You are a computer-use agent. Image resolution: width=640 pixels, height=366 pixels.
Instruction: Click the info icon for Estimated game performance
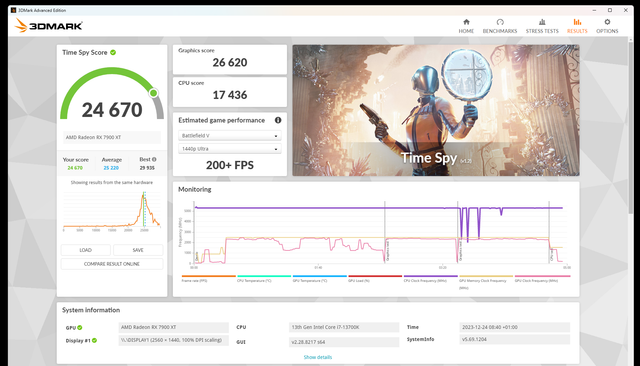(278, 120)
